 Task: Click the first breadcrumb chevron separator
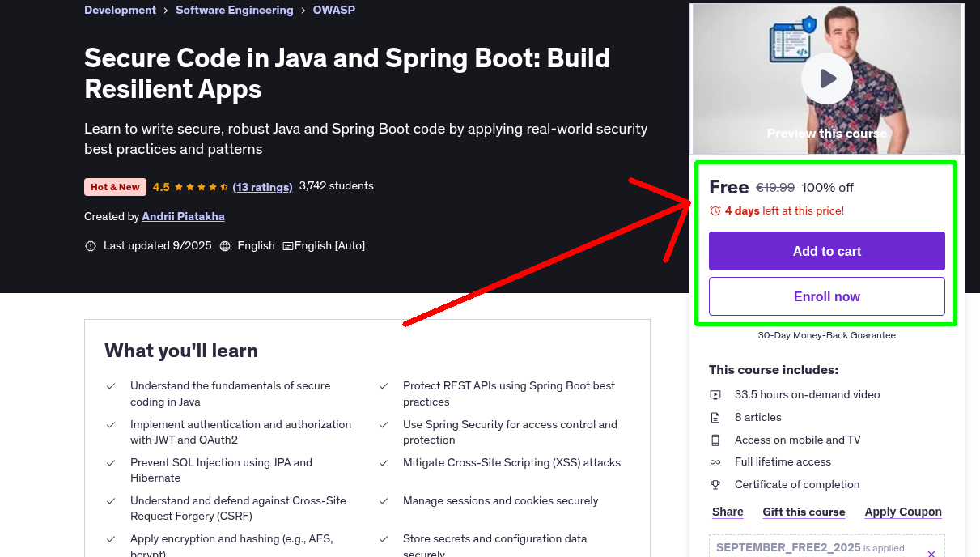pyautogui.click(x=166, y=11)
